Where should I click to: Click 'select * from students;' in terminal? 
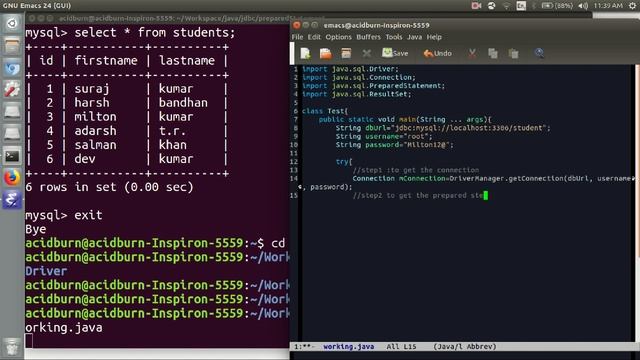155,33
